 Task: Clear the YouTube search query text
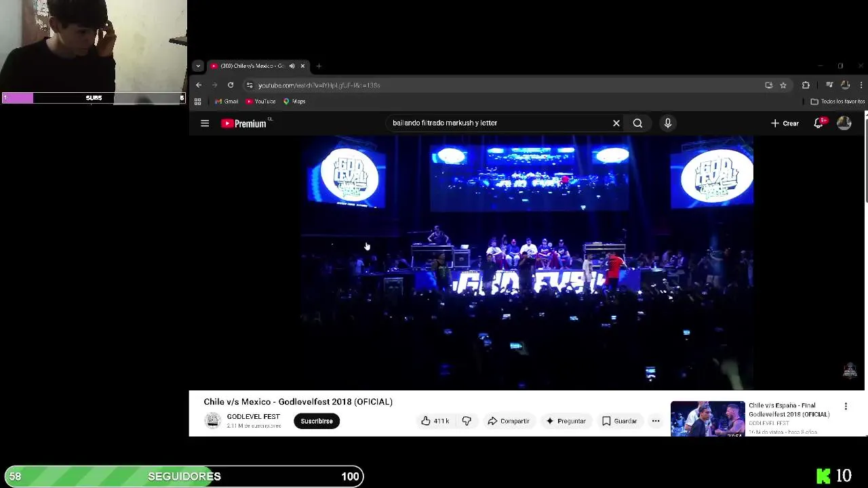click(616, 123)
